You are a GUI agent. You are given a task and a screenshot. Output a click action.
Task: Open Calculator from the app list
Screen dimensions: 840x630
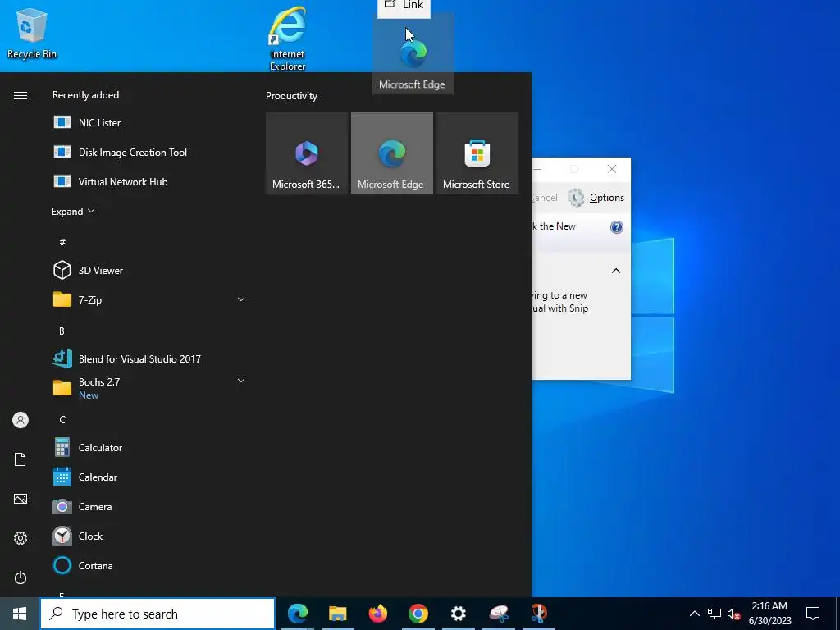[x=148, y=447]
